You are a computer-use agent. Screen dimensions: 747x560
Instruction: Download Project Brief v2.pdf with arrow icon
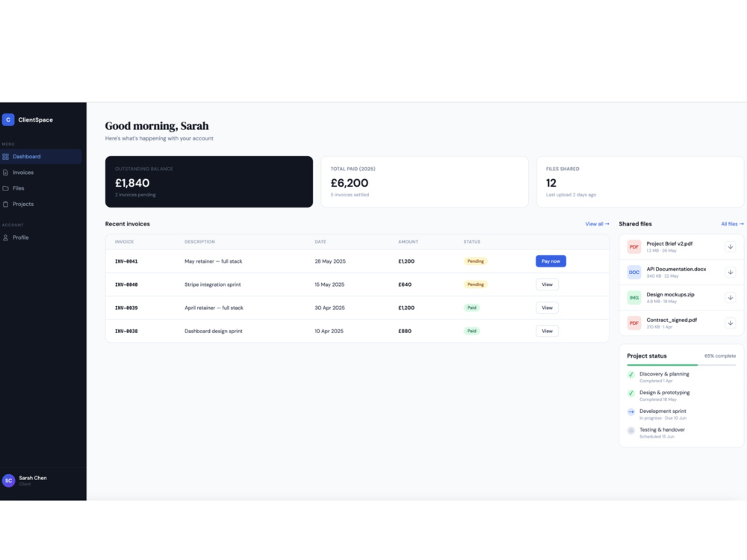(x=730, y=246)
